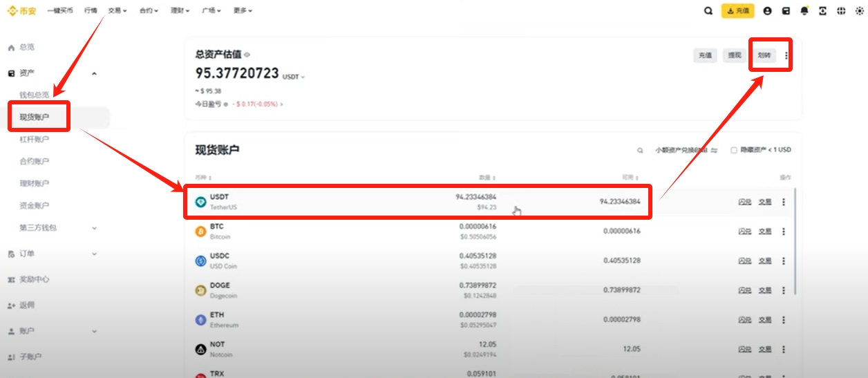Click the Binance logo in the header

click(22, 10)
